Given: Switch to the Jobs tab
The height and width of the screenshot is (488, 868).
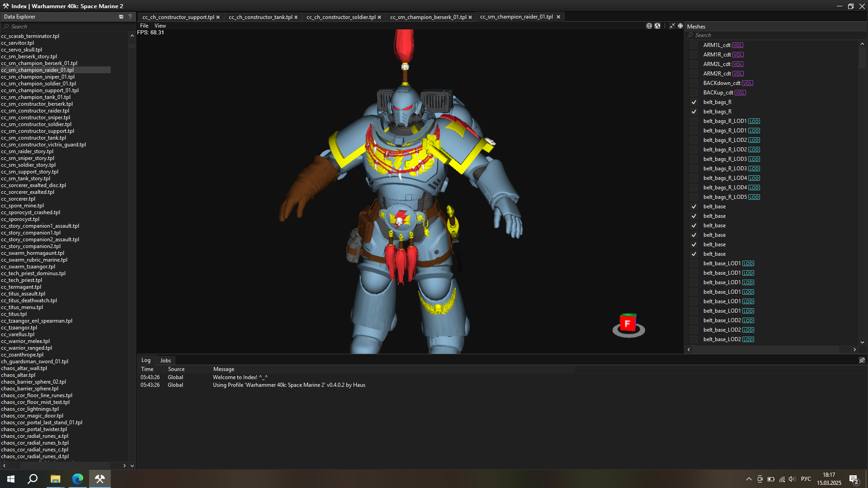Looking at the screenshot, I should coord(165,360).
